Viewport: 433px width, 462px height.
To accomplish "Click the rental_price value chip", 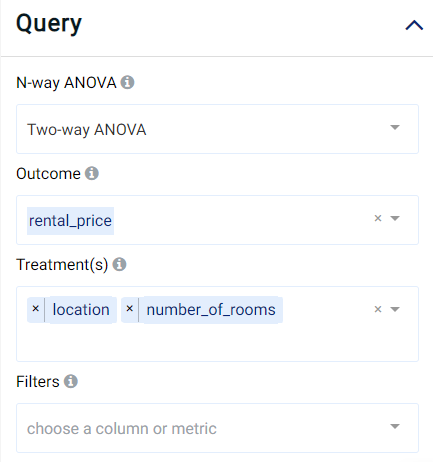I will tap(70, 221).
